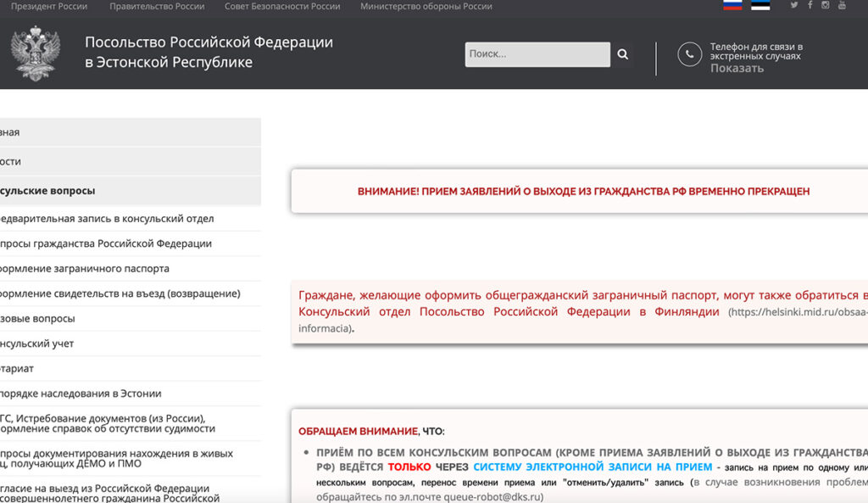Image resolution: width=868 pixels, height=503 pixels.
Task: Click the Twitter icon in header
Action: pos(794,6)
